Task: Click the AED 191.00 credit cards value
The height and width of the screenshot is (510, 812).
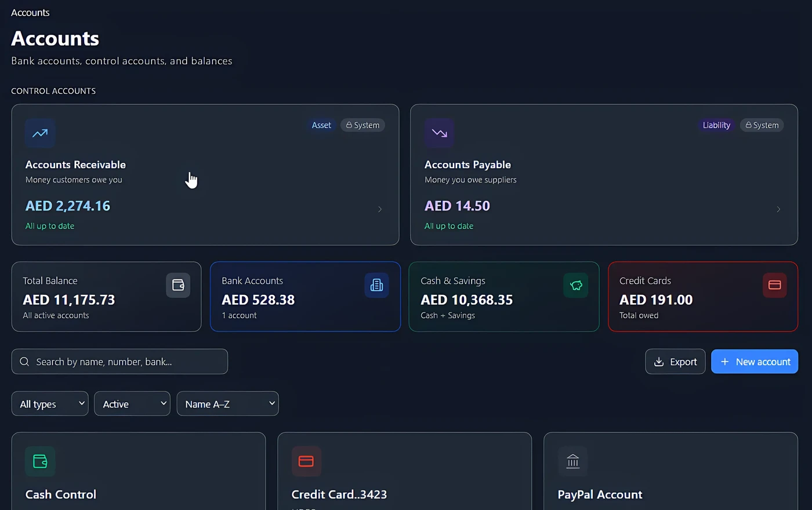Action: 656,300
